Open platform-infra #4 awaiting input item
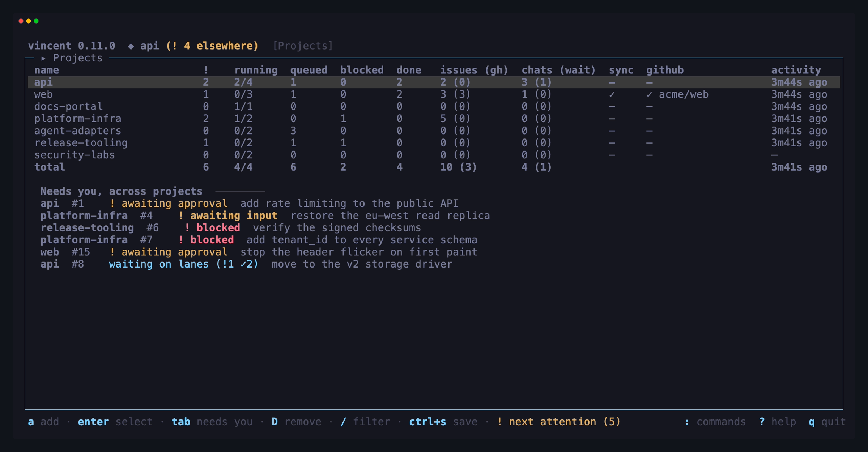Viewport: 868px width, 452px height. pyautogui.click(x=265, y=216)
